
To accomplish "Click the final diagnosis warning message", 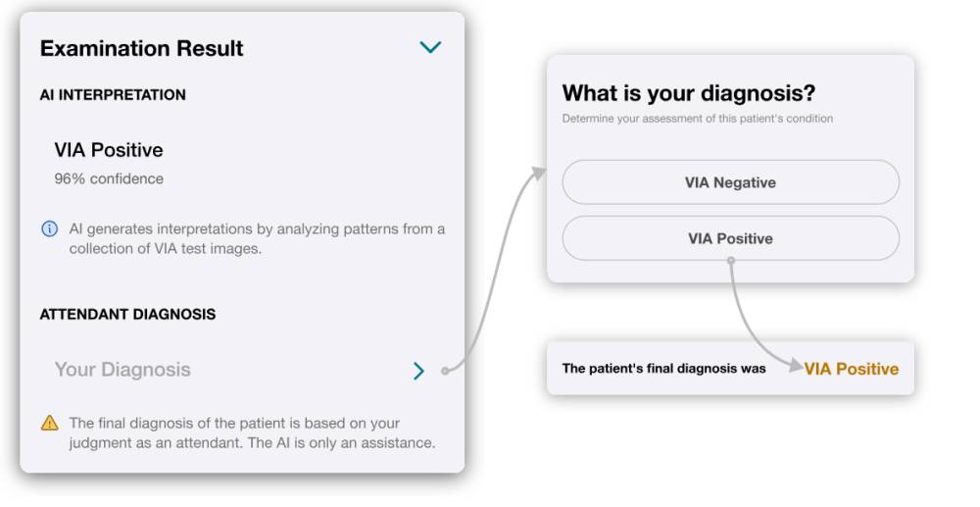I will [x=252, y=432].
